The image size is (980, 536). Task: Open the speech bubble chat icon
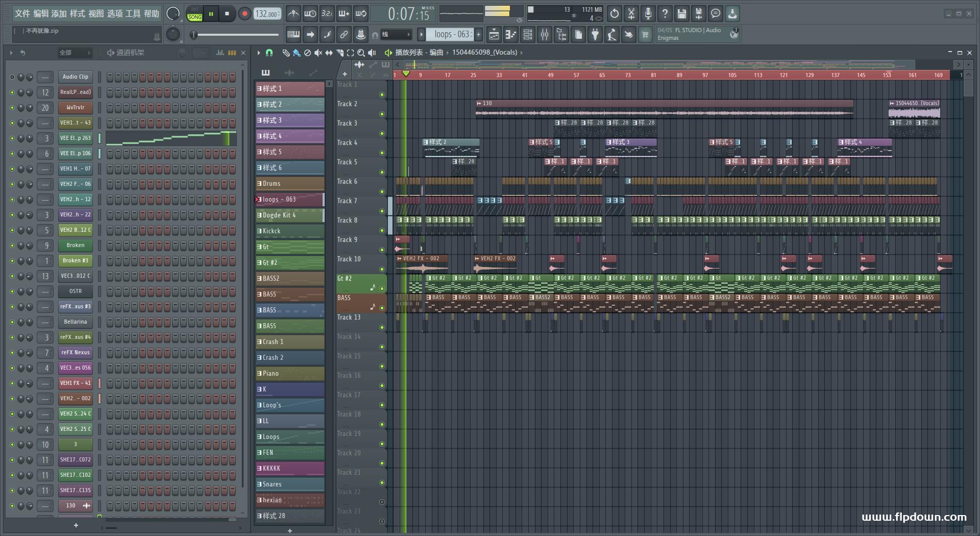716,14
